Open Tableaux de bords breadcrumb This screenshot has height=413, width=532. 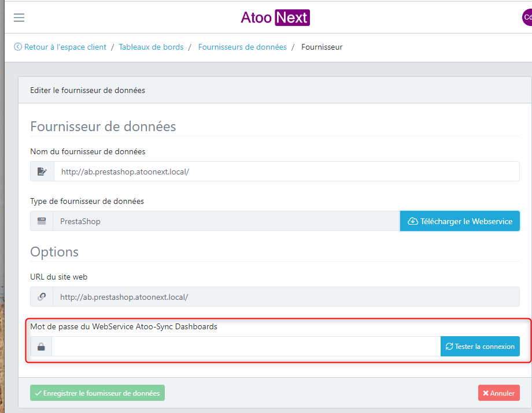point(151,47)
